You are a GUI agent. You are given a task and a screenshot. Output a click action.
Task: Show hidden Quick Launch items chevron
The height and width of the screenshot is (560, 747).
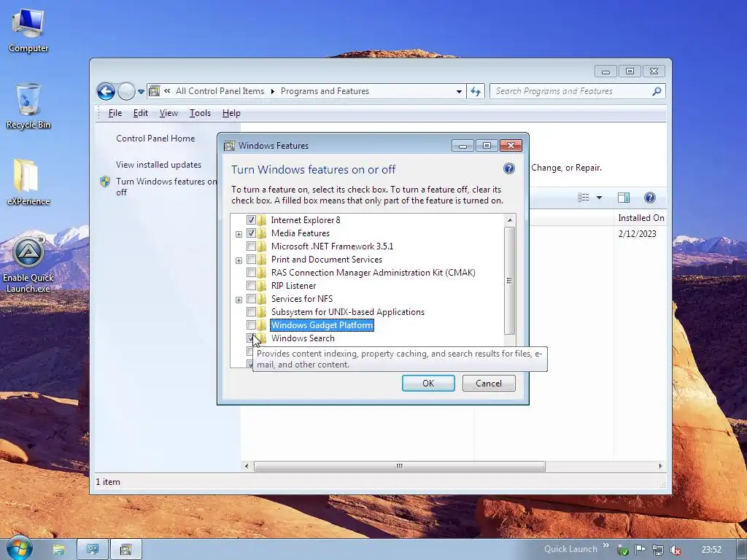tap(606, 545)
